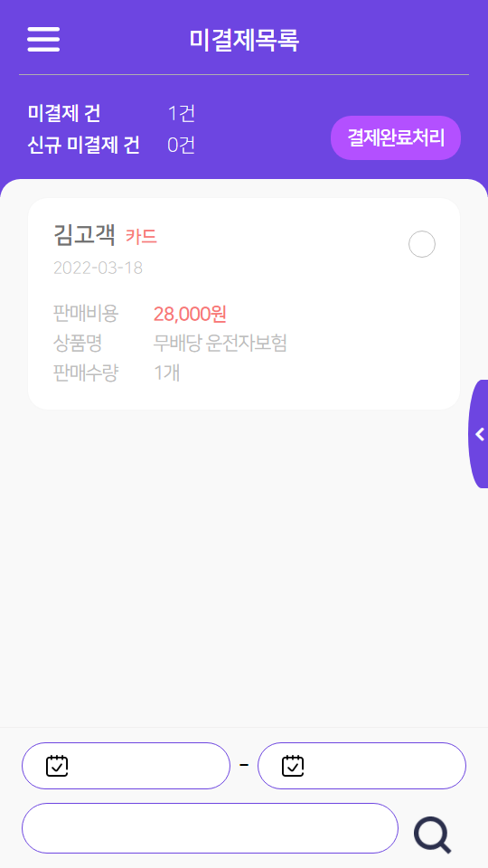Screen dimensions: 488x868
Task: Select the 김고객 entry radio circle
Action: point(422,244)
